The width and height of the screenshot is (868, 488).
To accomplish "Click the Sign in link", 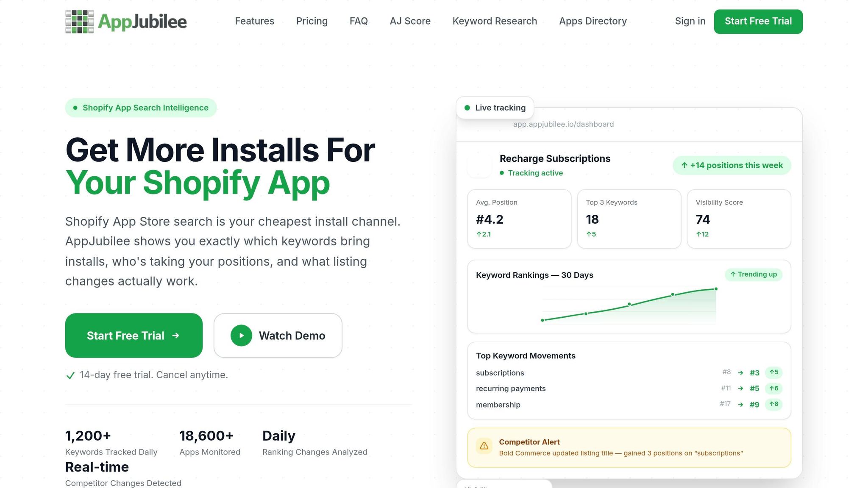I will (x=690, y=21).
